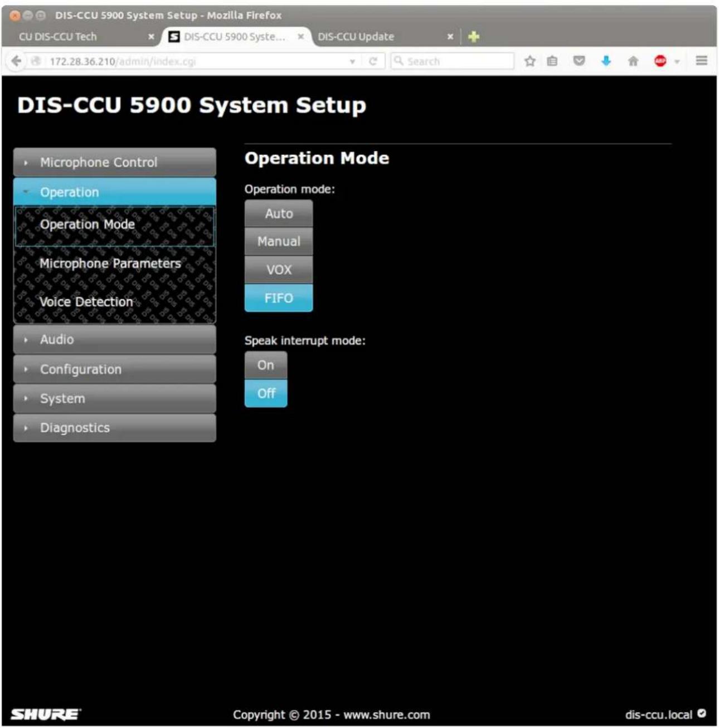Click the 'Speak interrupt mode:' label
The image size is (719, 728).
(305, 341)
